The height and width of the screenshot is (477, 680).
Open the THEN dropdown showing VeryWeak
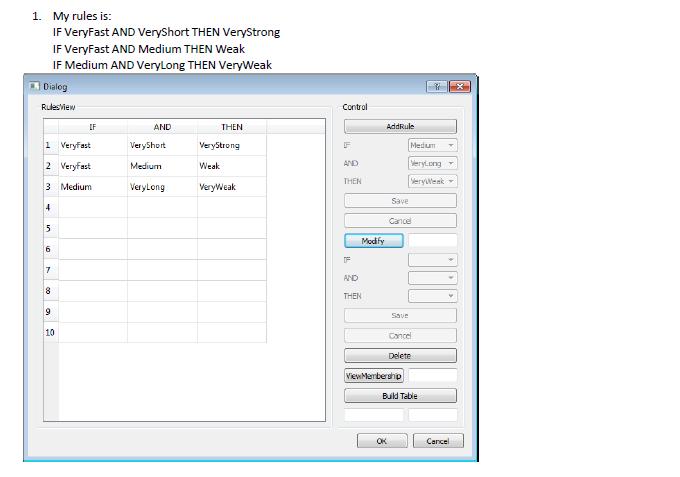click(x=432, y=181)
